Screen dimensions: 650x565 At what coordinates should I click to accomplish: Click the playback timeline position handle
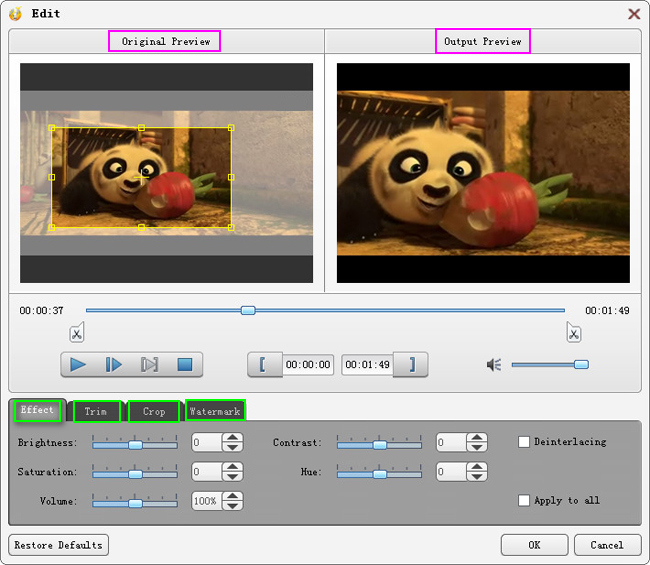tap(248, 310)
